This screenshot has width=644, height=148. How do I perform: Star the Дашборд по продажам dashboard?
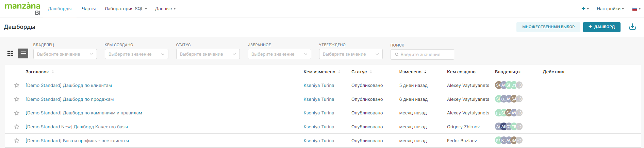click(x=17, y=99)
